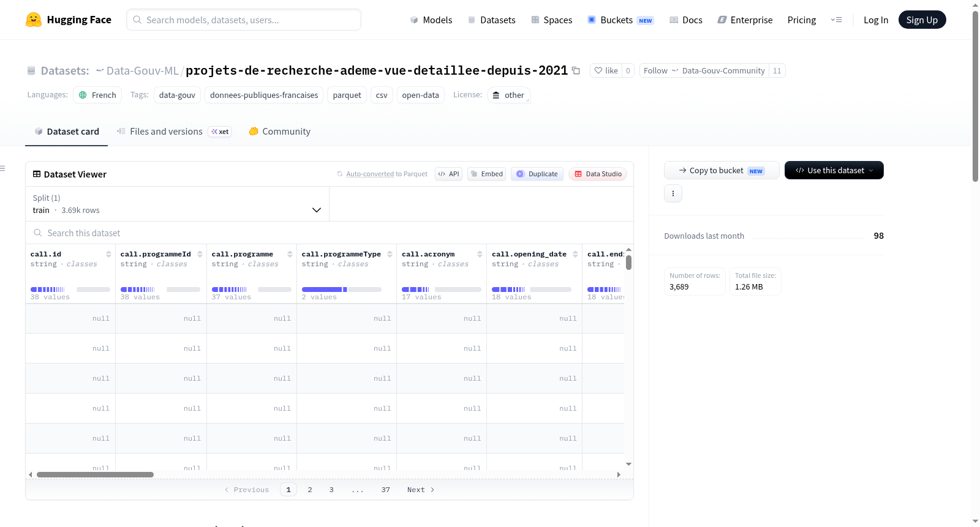Copy dataset name with the copy icon

576,70
